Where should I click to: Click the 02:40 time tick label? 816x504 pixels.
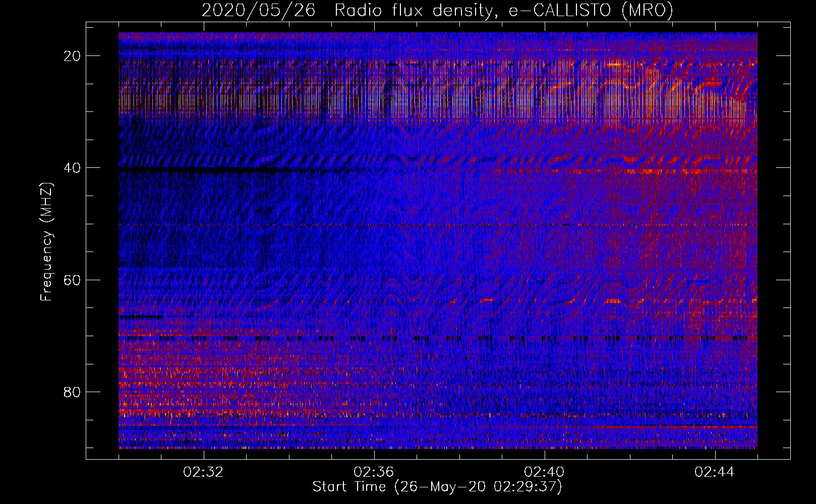click(x=545, y=472)
